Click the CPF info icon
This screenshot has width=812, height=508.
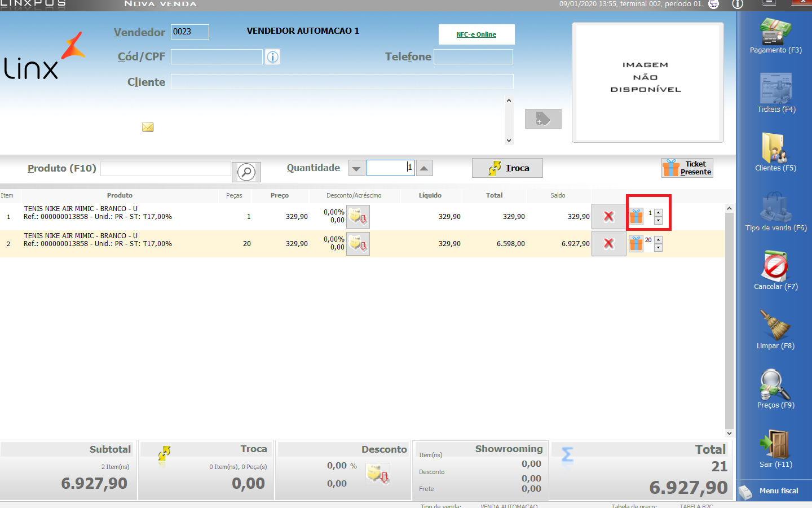(x=273, y=57)
